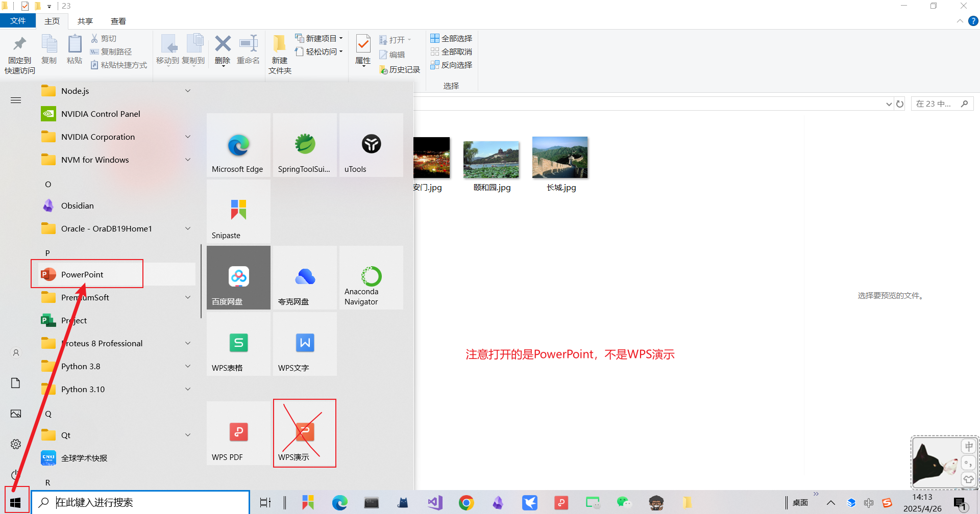Launch Snipaste tile
The width and height of the screenshot is (980, 514).
[238, 212]
